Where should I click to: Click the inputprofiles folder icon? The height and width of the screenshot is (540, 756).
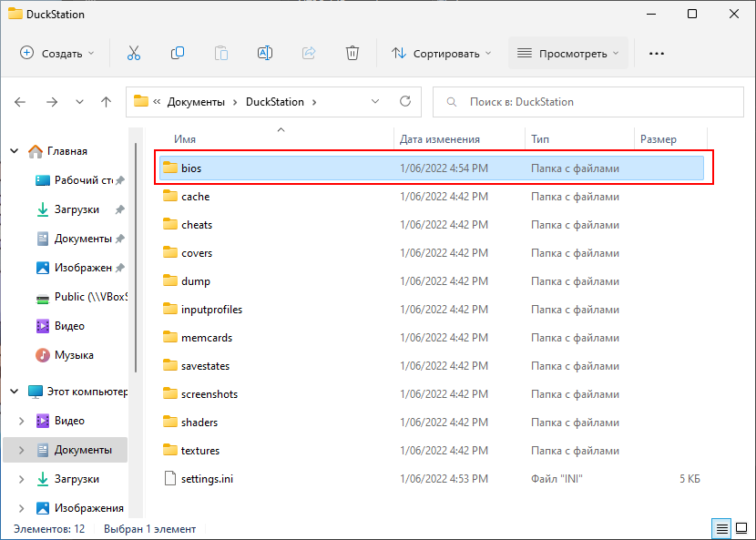pos(170,309)
